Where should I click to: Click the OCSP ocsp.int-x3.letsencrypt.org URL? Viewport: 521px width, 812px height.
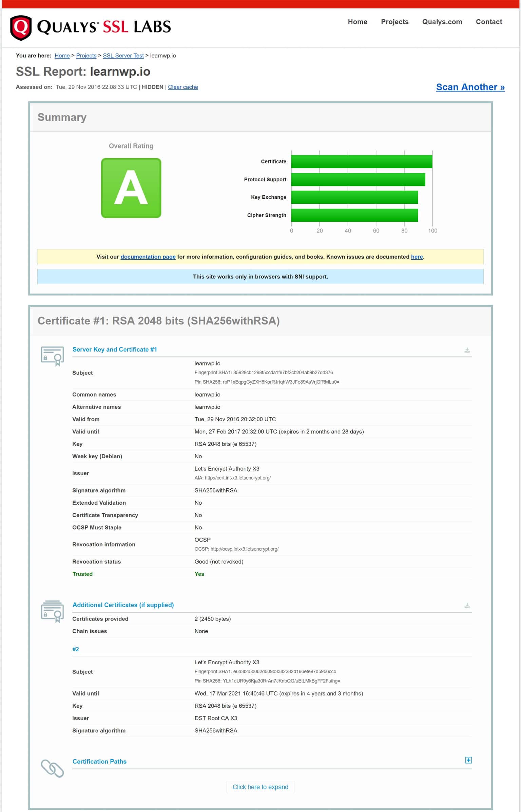236,549
